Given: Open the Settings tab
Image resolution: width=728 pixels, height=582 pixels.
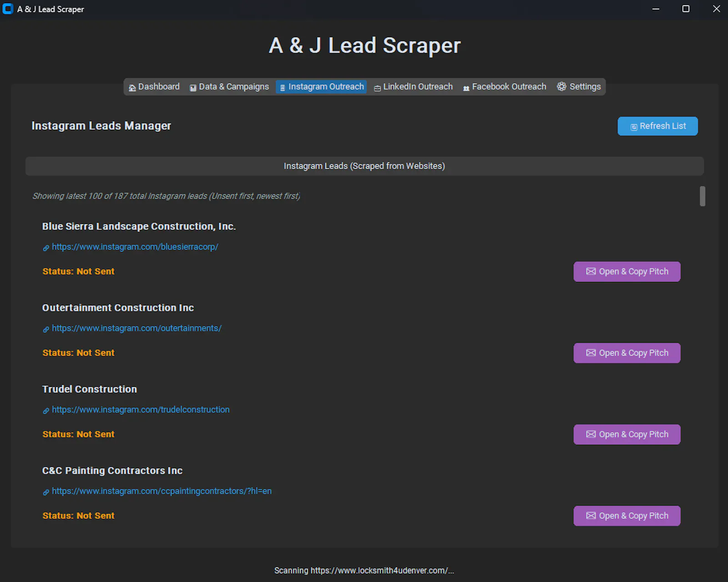Looking at the screenshot, I should [x=579, y=87].
